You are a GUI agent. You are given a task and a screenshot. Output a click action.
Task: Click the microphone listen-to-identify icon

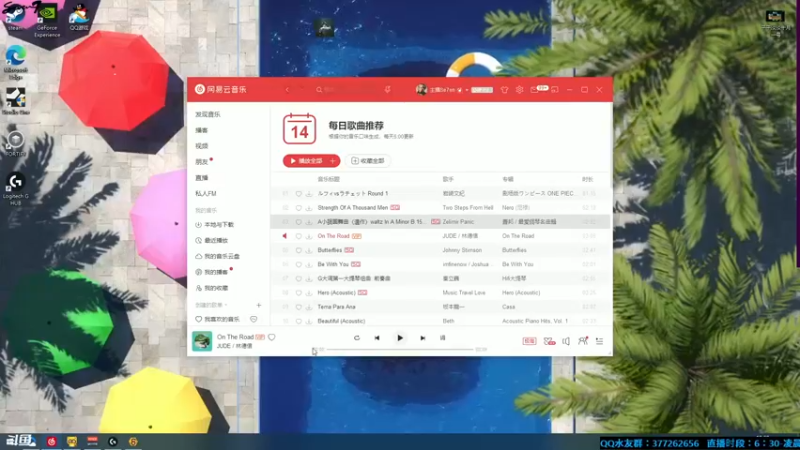pyautogui.click(x=388, y=90)
